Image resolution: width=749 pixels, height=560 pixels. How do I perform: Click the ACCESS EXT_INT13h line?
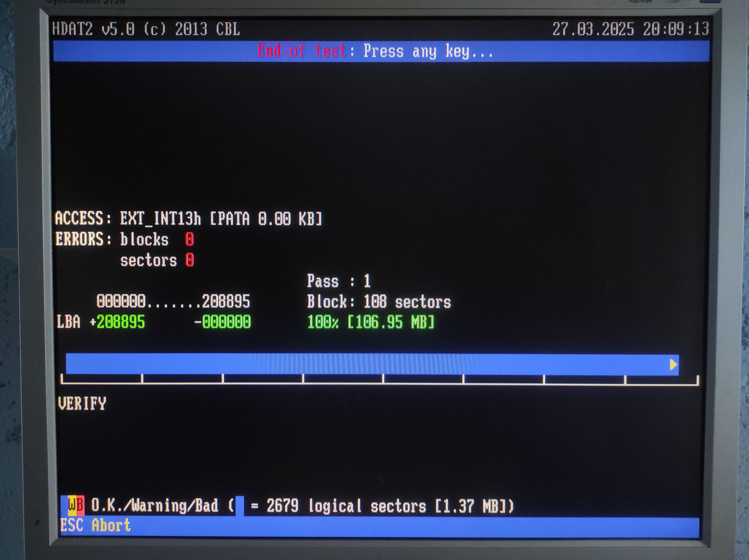tap(189, 219)
